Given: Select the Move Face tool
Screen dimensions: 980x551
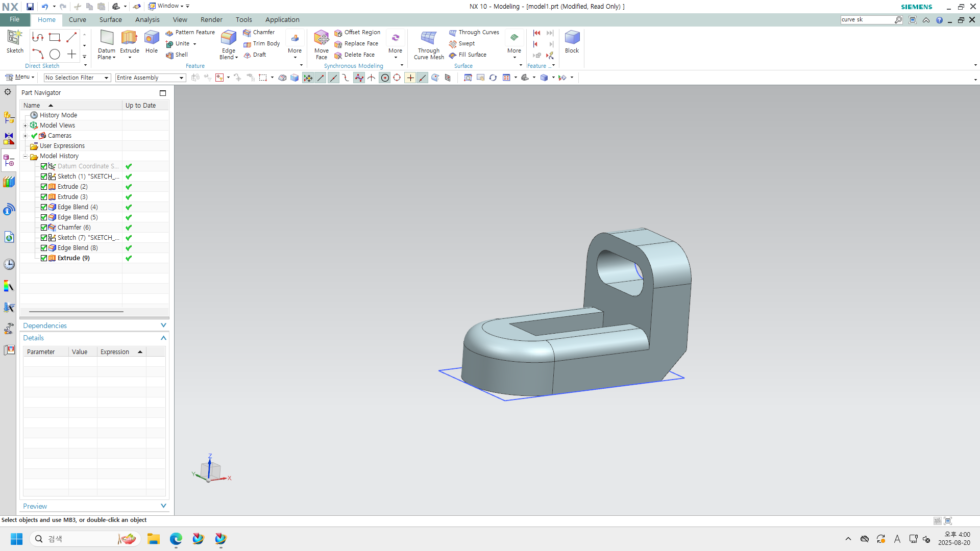Looking at the screenshot, I should pyautogui.click(x=321, y=38).
